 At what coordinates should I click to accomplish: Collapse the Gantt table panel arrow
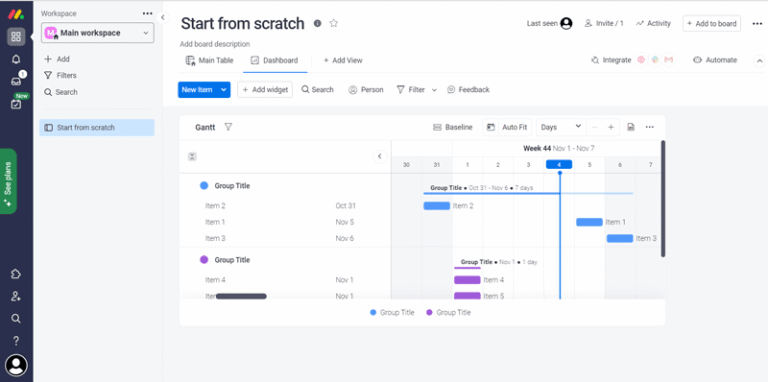pyautogui.click(x=380, y=157)
